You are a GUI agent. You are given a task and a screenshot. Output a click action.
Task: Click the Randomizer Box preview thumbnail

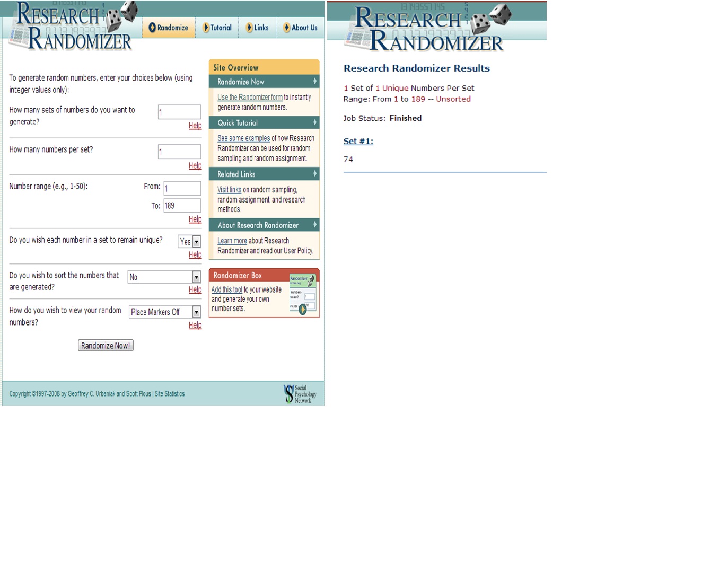[x=303, y=294]
